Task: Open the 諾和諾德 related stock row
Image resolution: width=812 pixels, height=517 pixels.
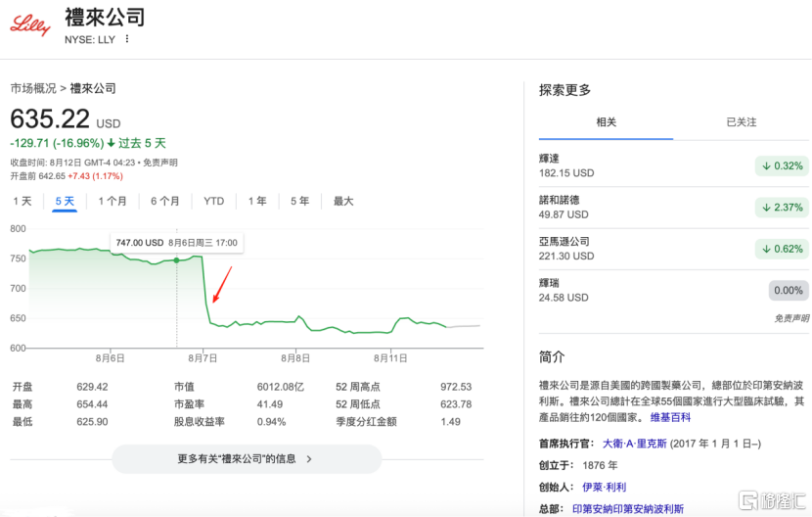Action: point(673,208)
